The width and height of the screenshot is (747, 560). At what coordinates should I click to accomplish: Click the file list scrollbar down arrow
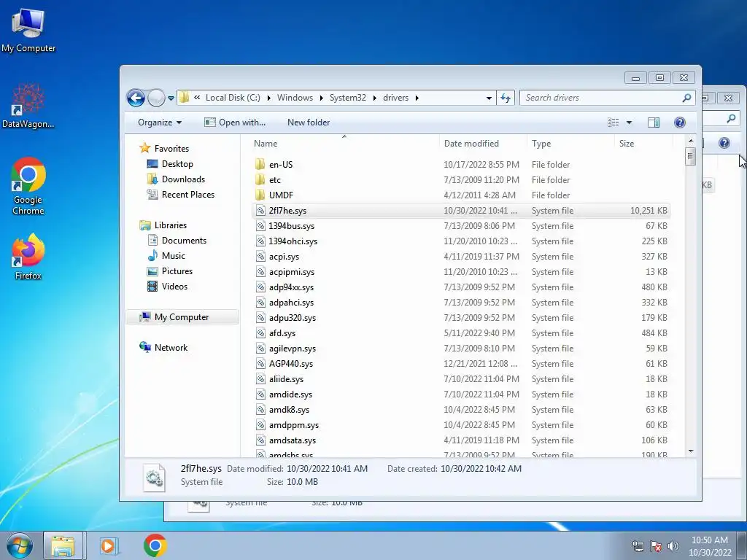pyautogui.click(x=691, y=451)
